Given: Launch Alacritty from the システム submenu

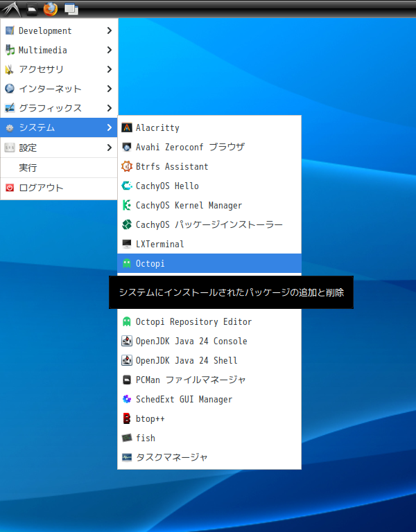Looking at the screenshot, I should click(x=209, y=127).
